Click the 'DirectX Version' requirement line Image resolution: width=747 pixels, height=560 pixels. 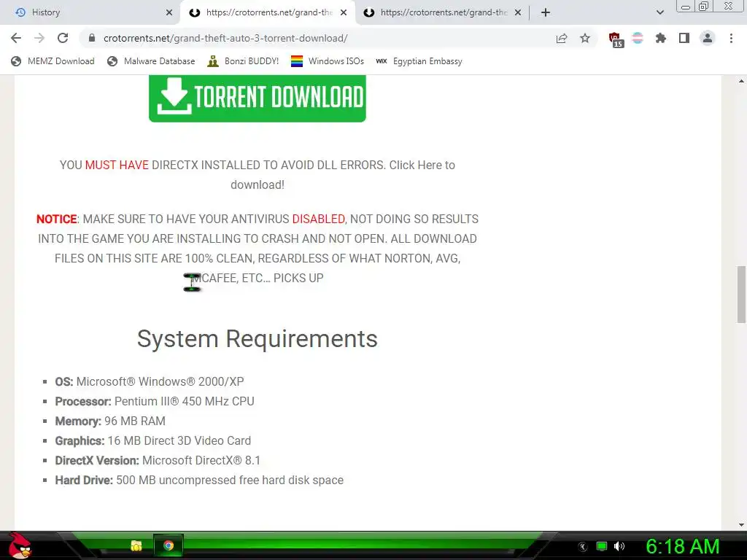click(x=158, y=461)
